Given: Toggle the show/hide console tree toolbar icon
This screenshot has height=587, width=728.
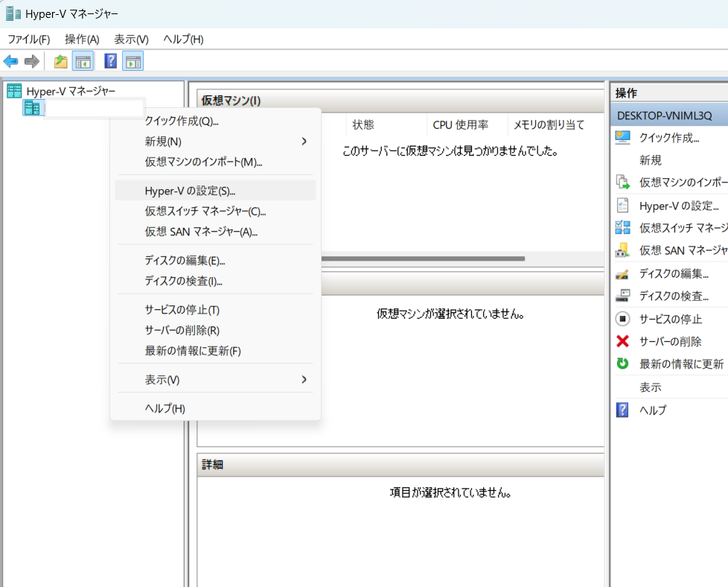Looking at the screenshot, I should 82,62.
